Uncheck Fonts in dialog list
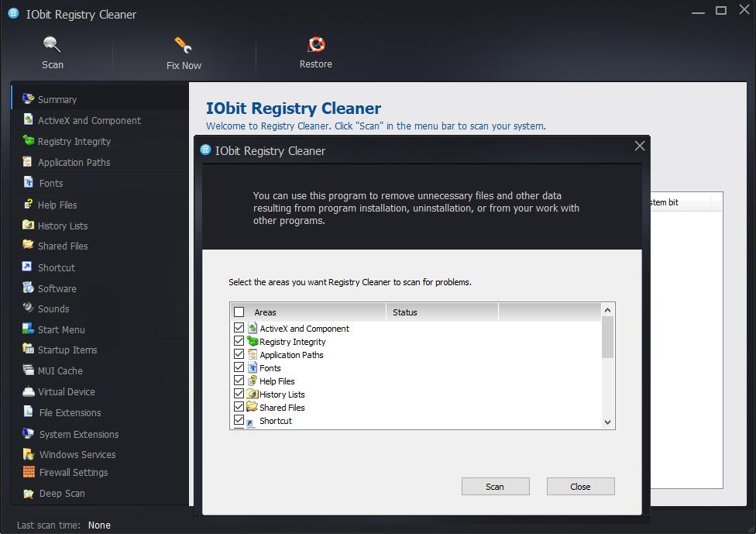This screenshot has width=756, height=534. 239,367
